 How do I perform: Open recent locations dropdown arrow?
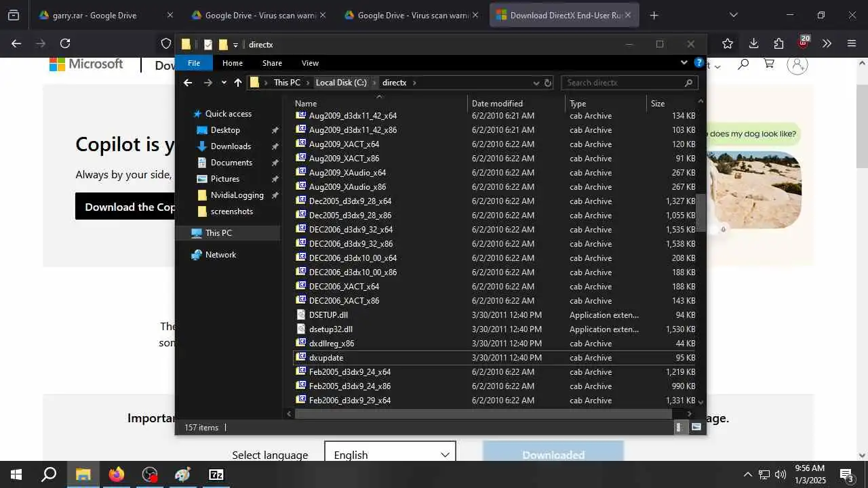pyautogui.click(x=224, y=83)
